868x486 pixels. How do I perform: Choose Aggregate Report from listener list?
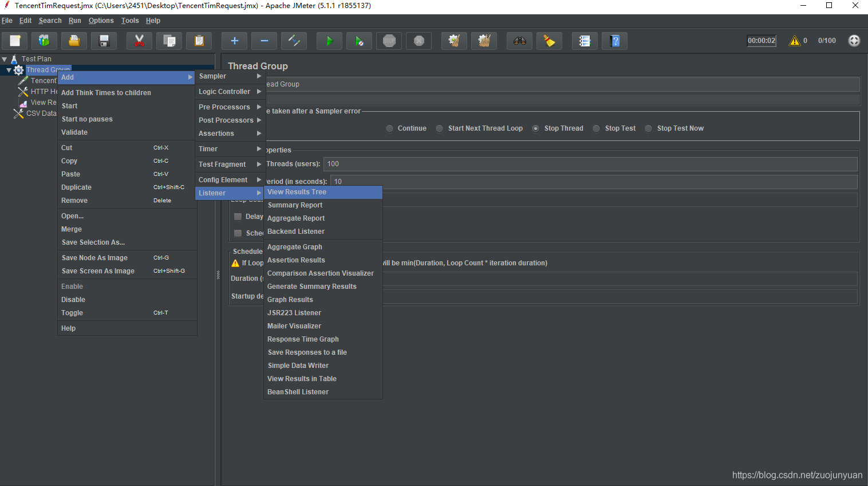click(x=323, y=218)
